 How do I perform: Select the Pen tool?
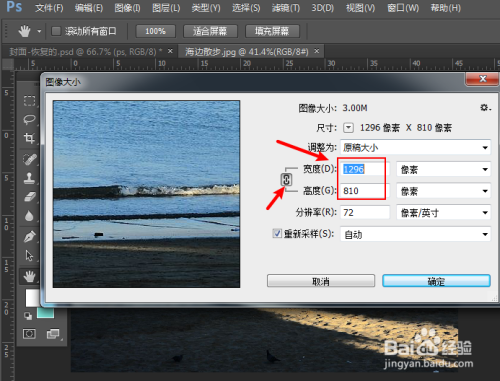click(29, 237)
